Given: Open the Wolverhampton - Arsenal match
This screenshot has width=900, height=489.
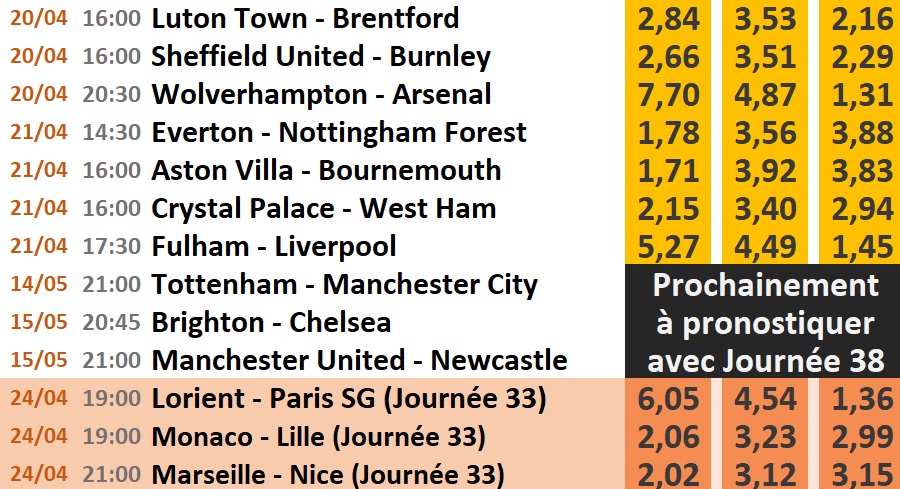Looking at the screenshot, I should [x=321, y=95].
